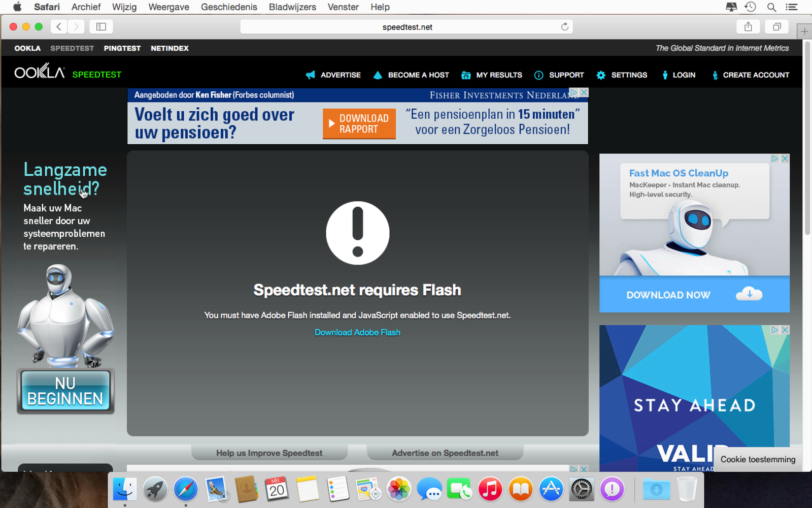Click the exclamation alert icon on the Flash notice
Screen dimensions: 812x508
tap(358, 233)
